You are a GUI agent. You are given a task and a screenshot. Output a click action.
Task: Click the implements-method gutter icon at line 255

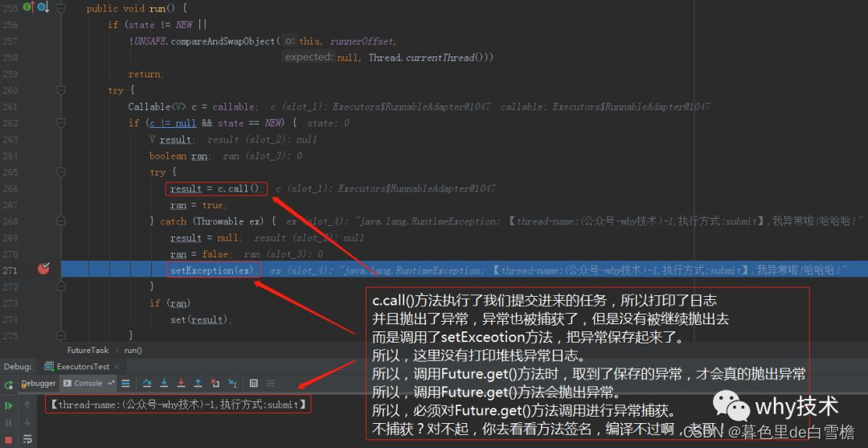27,8
